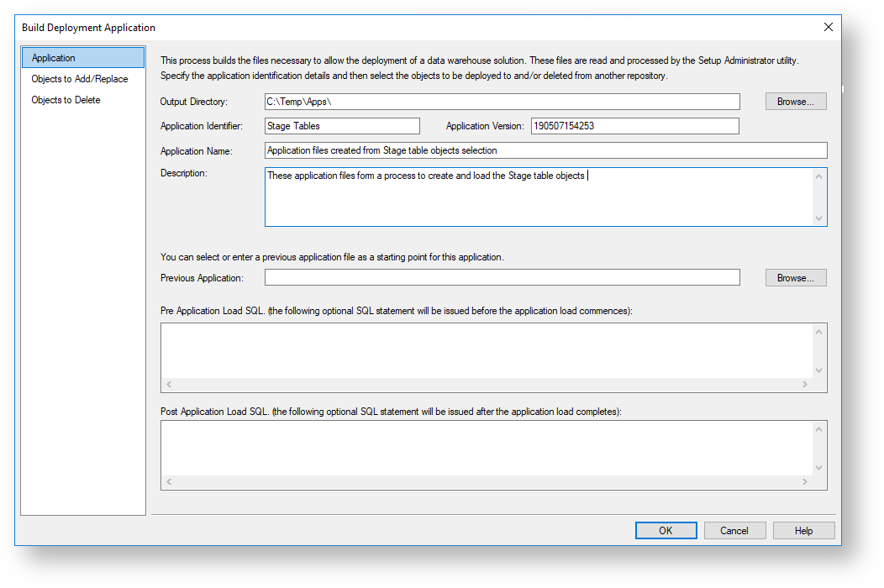The image size is (884, 588).
Task: Open Help for this dialog
Action: tap(803, 530)
